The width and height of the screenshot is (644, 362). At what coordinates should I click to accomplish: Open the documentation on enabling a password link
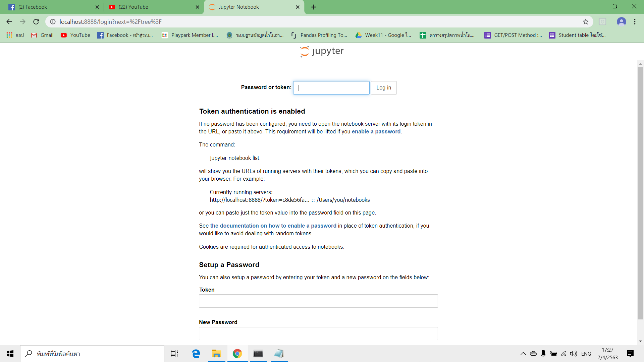pos(273,226)
